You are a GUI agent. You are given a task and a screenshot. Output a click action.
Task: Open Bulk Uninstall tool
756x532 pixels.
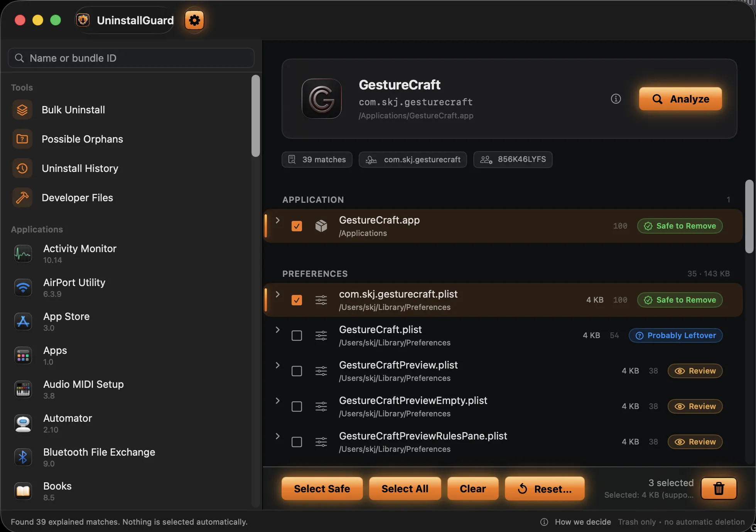point(131,110)
